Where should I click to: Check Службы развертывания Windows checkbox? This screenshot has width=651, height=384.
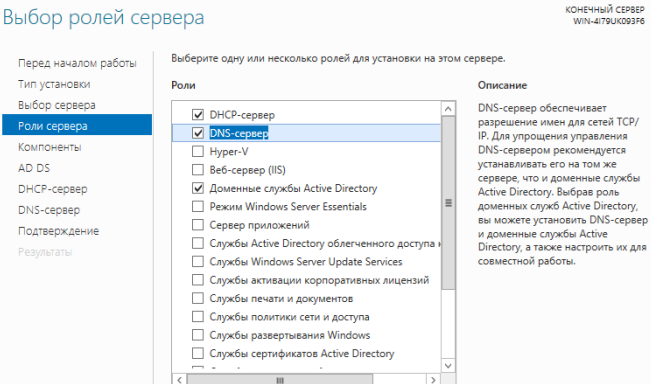point(198,335)
